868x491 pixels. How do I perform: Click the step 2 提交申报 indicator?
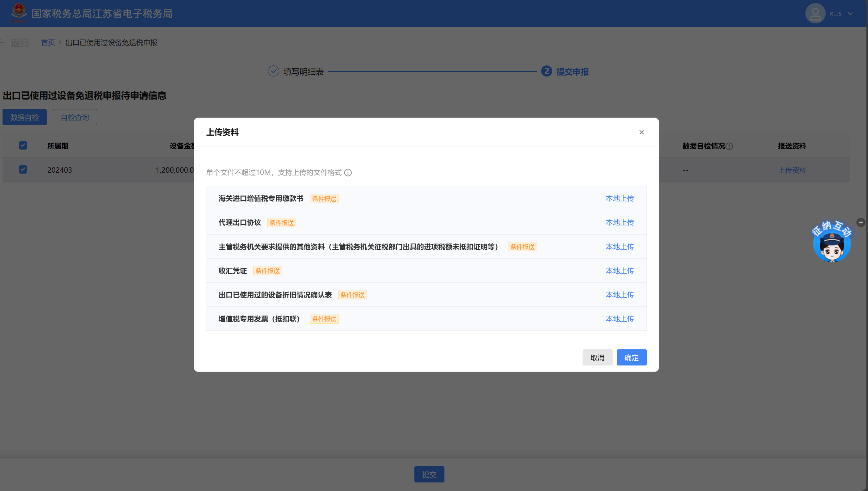(x=547, y=71)
